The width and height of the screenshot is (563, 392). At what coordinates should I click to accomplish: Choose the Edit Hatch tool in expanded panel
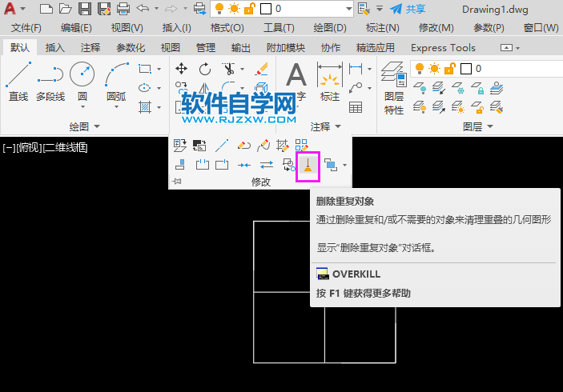(x=282, y=146)
